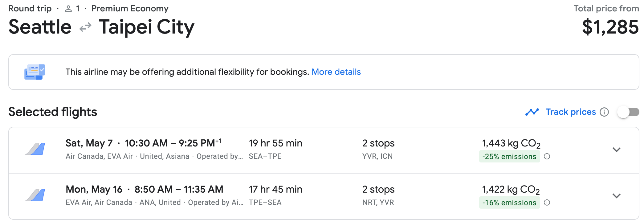Click the -25% emissions badge
This screenshot has width=644, height=224.
[509, 156]
